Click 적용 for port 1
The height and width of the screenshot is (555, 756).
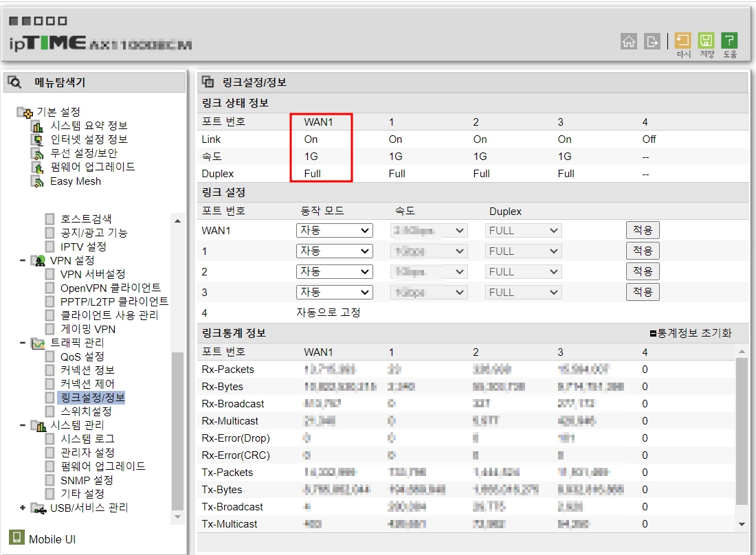[x=643, y=251]
